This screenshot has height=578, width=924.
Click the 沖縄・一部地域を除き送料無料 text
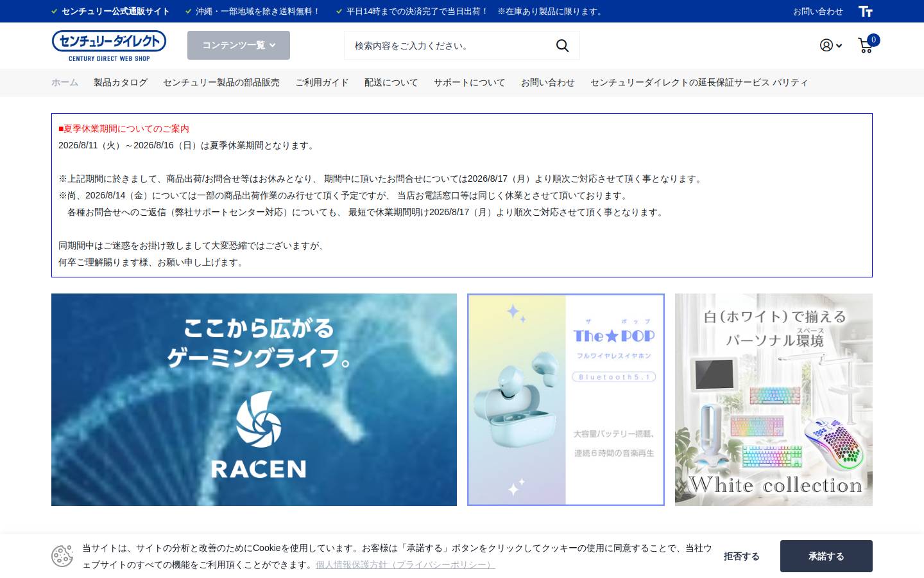[x=258, y=11]
